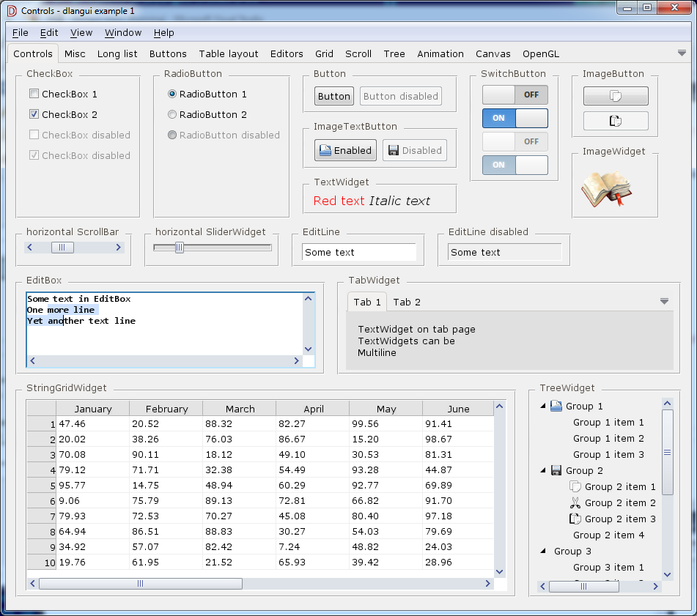Click the scissors icon in Group 2
The height and width of the screenshot is (616, 697).
[575, 503]
